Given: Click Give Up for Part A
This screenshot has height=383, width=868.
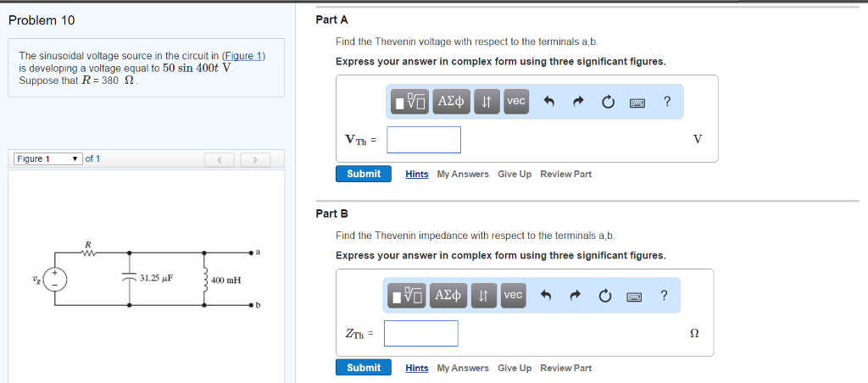Looking at the screenshot, I should click(515, 174).
